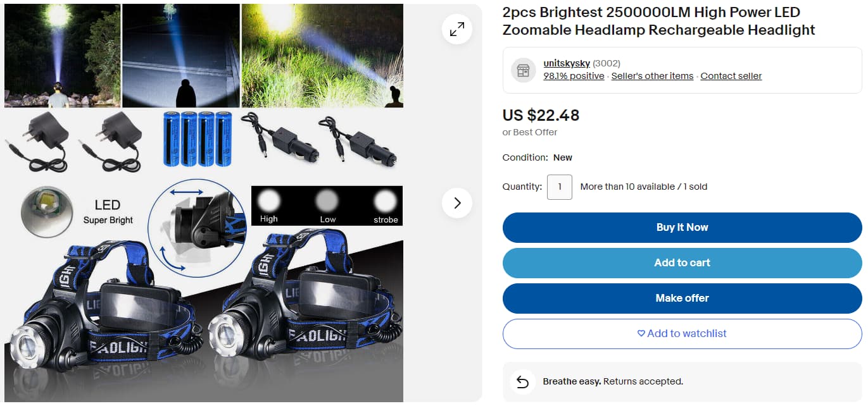Click the Make offer button
Viewport: 868px width, 406px height.
pyautogui.click(x=682, y=298)
